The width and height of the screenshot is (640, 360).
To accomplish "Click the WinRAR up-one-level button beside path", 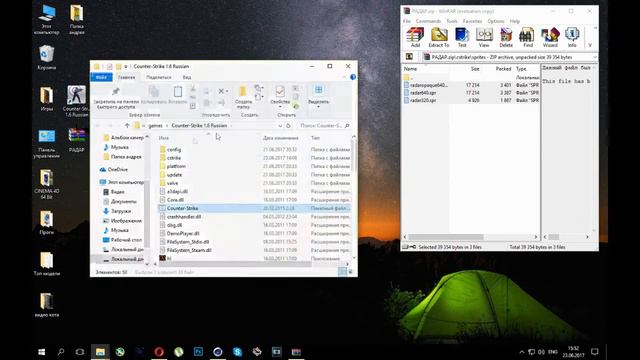I will point(409,57).
